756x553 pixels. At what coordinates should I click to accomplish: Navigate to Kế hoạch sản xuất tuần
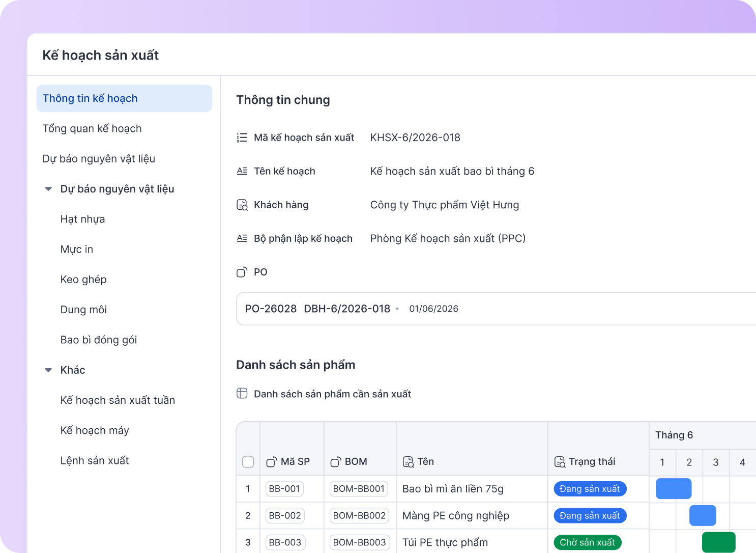(x=118, y=400)
